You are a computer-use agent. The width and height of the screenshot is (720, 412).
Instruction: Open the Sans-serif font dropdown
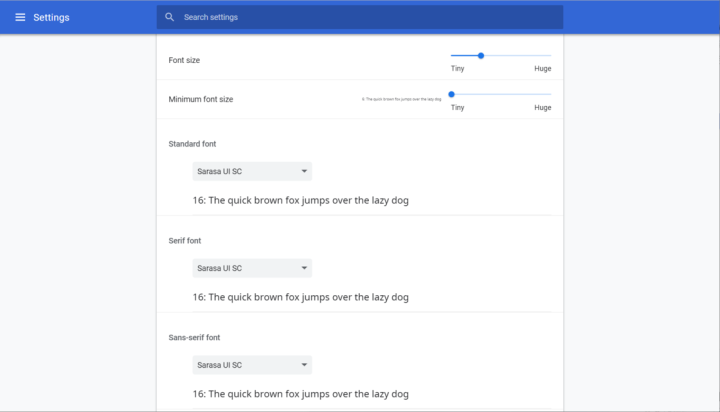(x=252, y=365)
